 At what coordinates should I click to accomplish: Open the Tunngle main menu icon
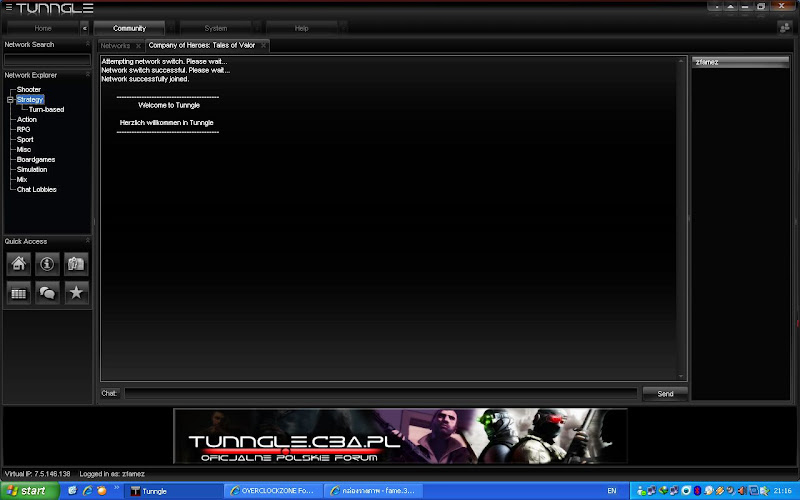coord(9,7)
